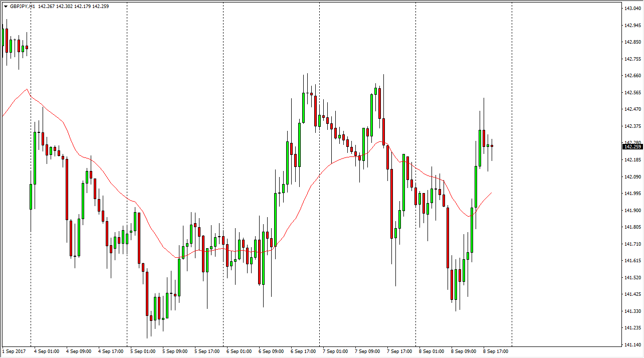Viewport: 644px width, 358px height.
Task: Click the 141.140 price scale label
Action: tap(632, 345)
